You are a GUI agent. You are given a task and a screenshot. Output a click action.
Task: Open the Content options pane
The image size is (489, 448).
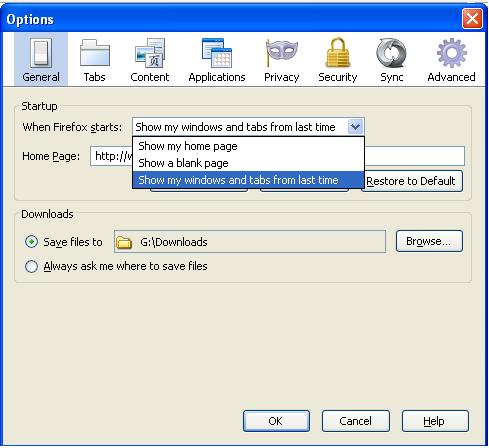(150, 60)
